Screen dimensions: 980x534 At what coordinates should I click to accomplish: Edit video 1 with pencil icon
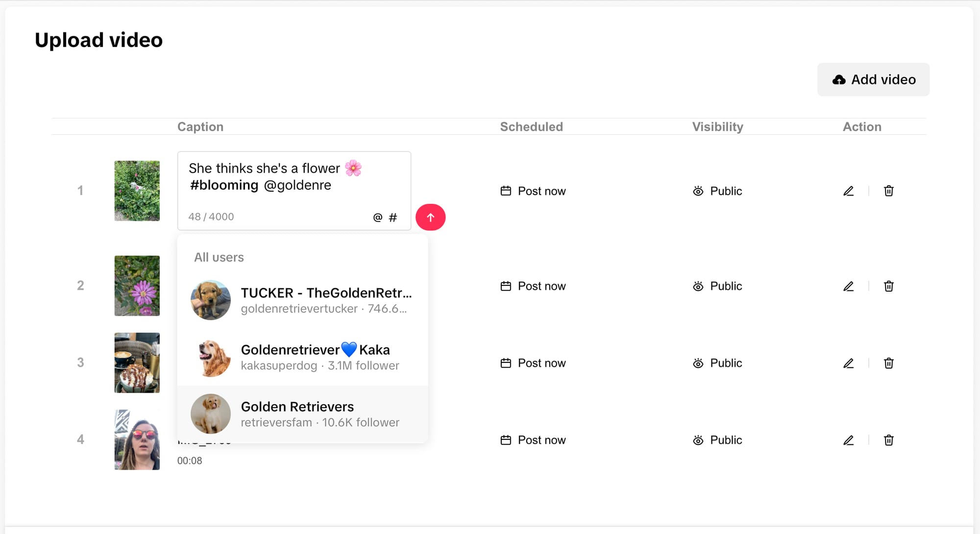click(849, 191)
